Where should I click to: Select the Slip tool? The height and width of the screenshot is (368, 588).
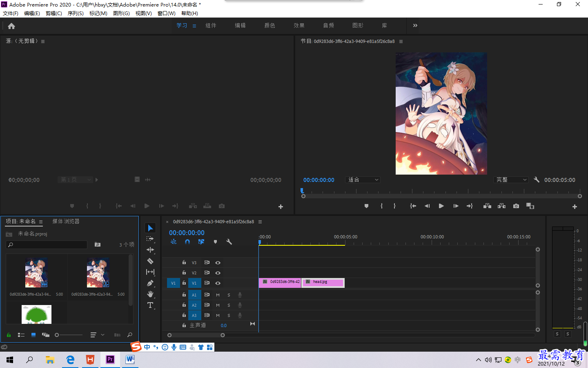pyautogui.click(x=150, y=272)
